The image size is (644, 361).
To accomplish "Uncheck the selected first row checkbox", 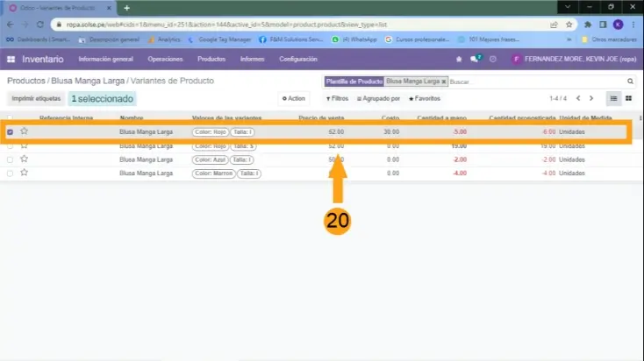I will pyautogui.click(x=11, y=132).
